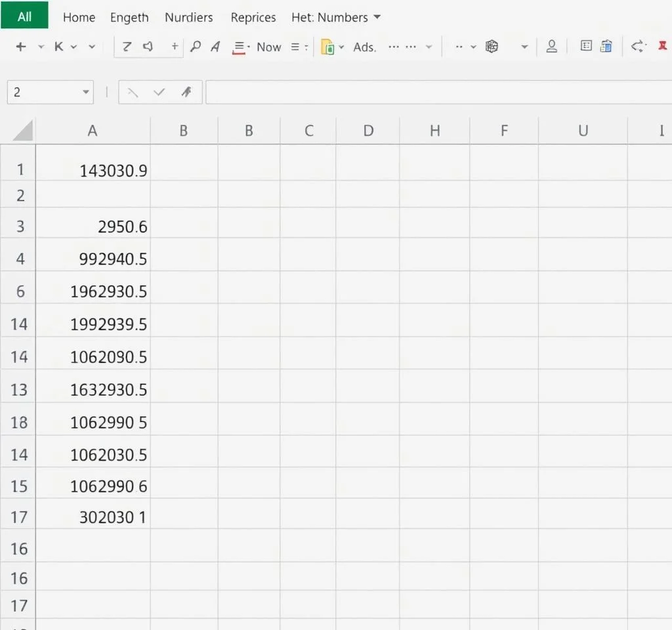The image size is (672, 630).
Task: Click the blue clipboard paste icon
Action: (606, 47)
